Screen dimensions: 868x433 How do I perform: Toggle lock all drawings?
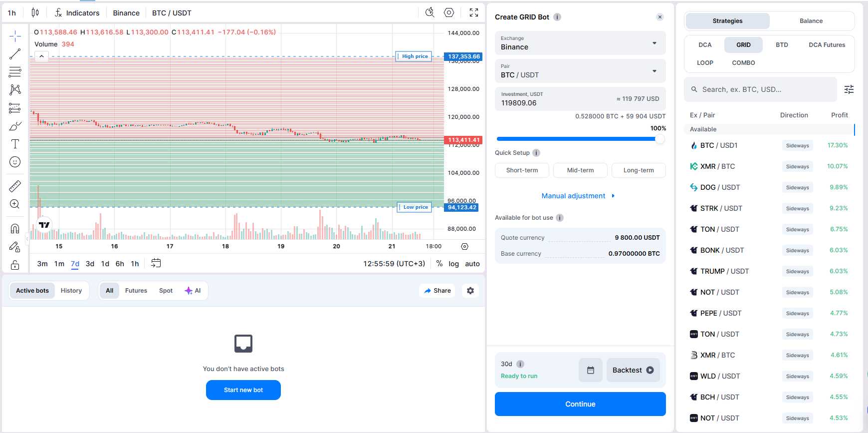point(15,265)
